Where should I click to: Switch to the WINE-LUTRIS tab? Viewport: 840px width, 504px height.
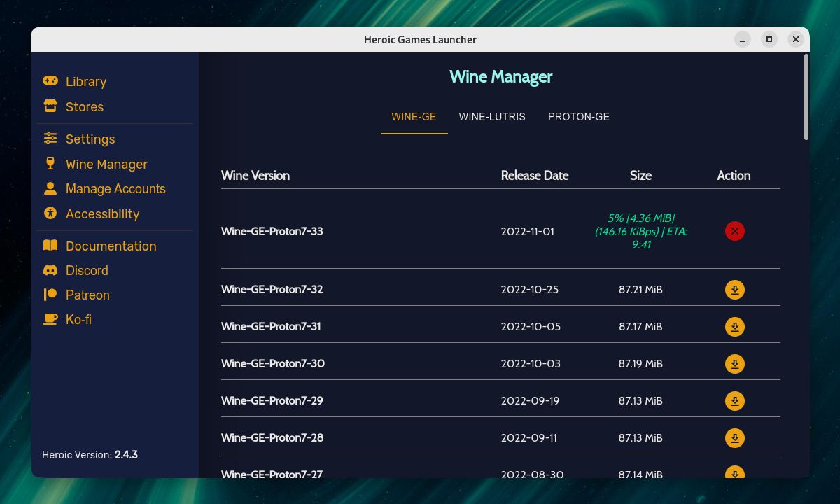point(492,117)
